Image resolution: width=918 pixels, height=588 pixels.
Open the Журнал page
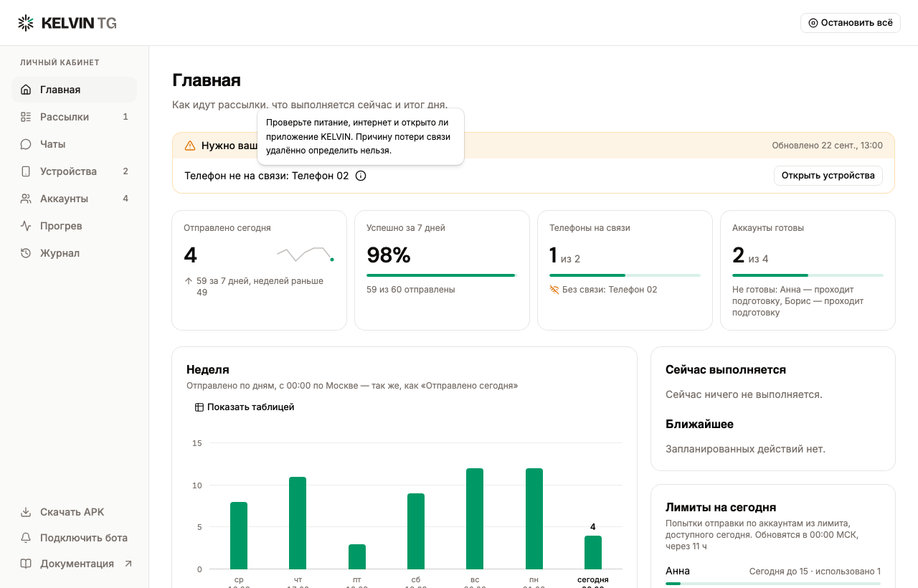(x=74, y=253)
